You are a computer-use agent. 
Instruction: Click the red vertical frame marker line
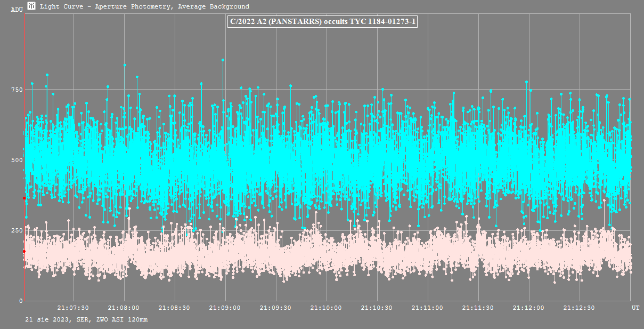pyautogui.click(x=24, y=157)
